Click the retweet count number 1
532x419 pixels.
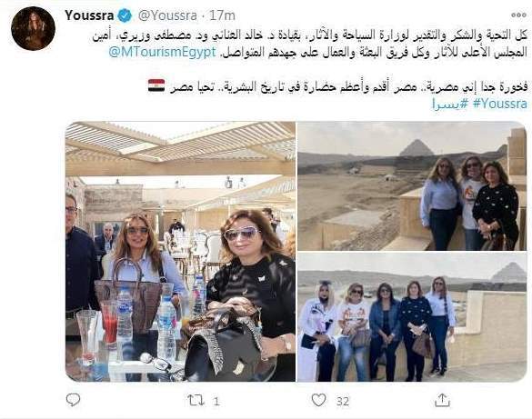coord(216,402)
